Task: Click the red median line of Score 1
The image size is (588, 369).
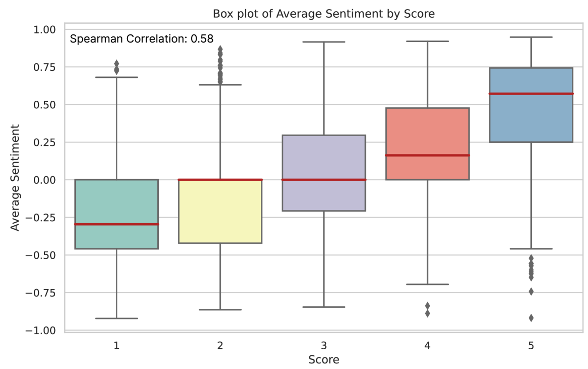Action: click(x=117, y=224)
